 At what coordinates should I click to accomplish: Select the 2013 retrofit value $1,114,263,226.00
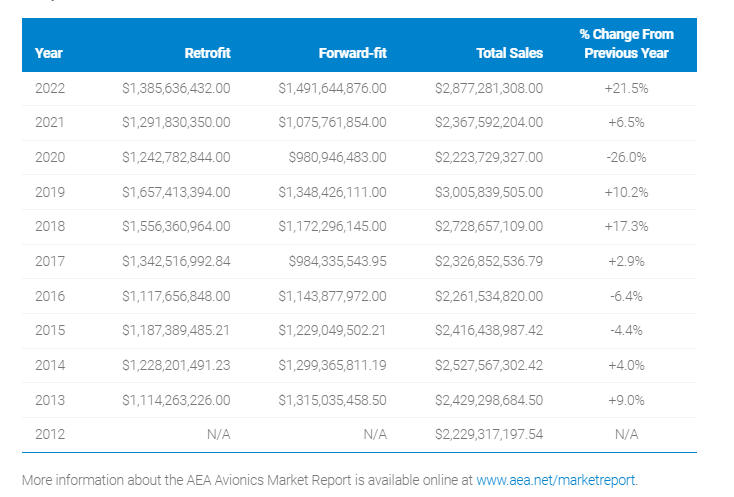click(176, 400)
